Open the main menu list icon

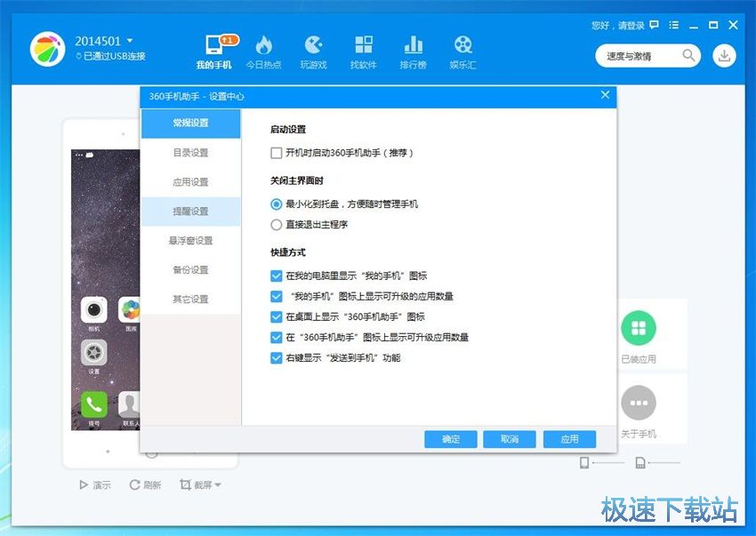(674, 25)
